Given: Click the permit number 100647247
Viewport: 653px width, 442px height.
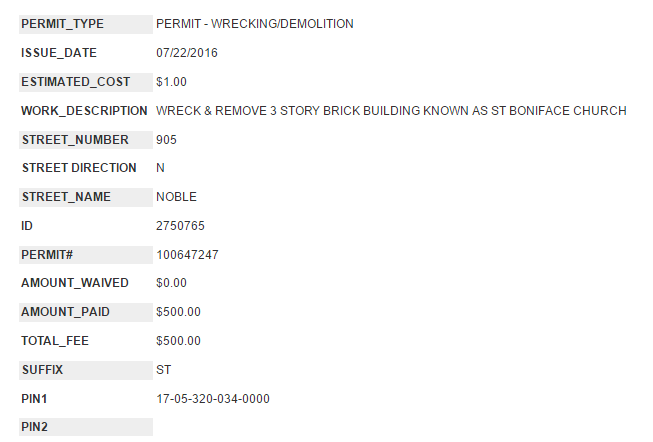Looking at the screenshot, I should (x=187, y=255).
